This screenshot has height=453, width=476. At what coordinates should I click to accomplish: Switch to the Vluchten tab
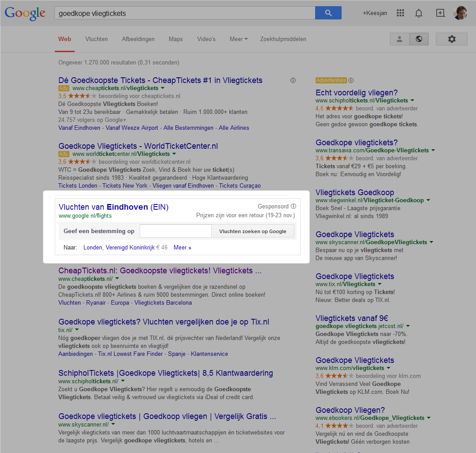tap(96, 39)
